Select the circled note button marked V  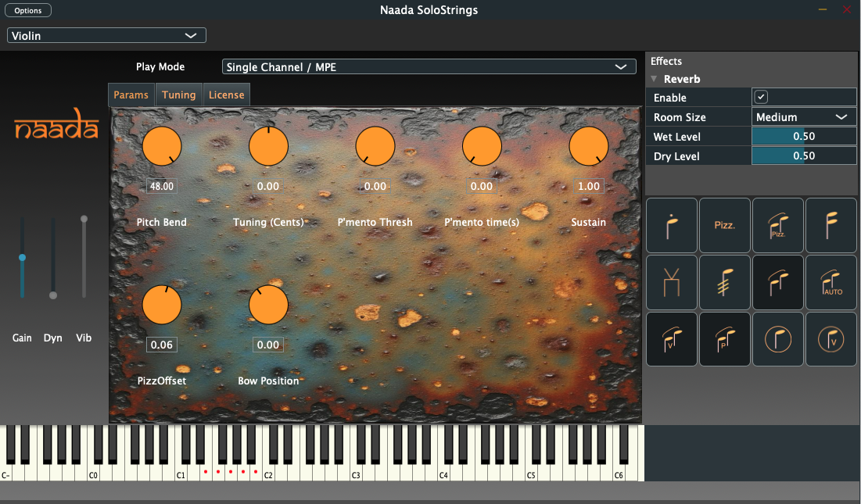831,339
